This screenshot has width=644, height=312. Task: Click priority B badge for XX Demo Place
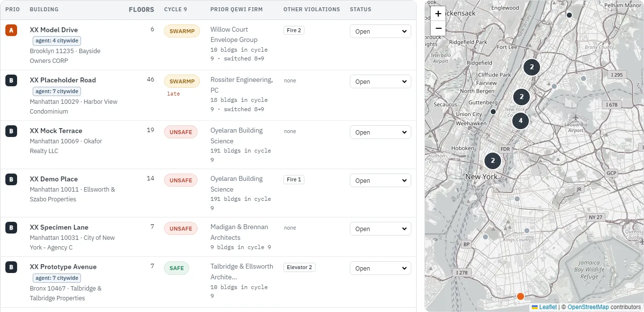[x=11, y=179]
